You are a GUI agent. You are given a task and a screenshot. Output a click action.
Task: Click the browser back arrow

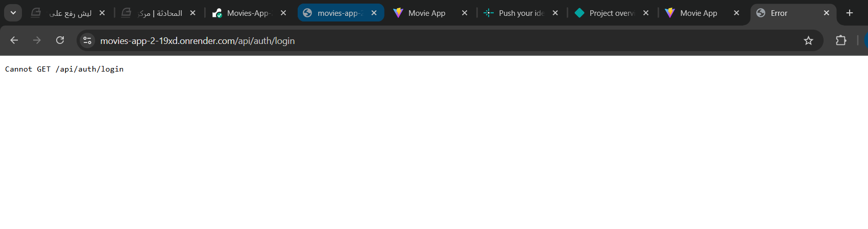(x=14, y=40)
